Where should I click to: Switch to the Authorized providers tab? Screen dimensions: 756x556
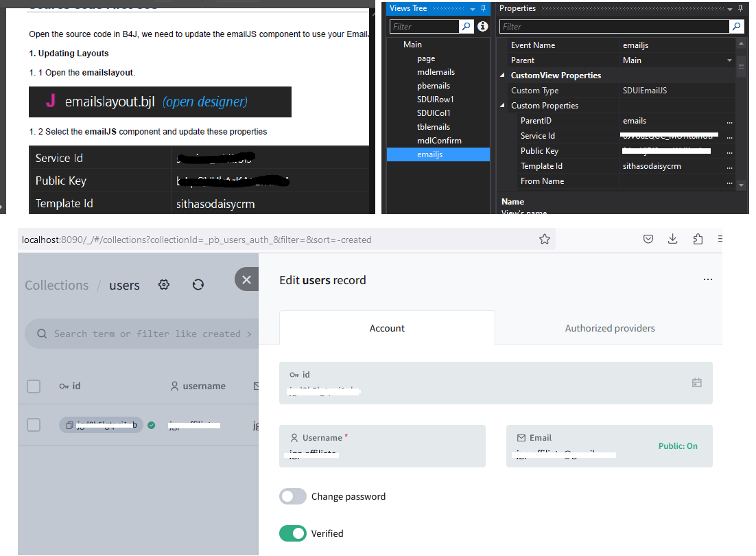(x=610, y=328)
